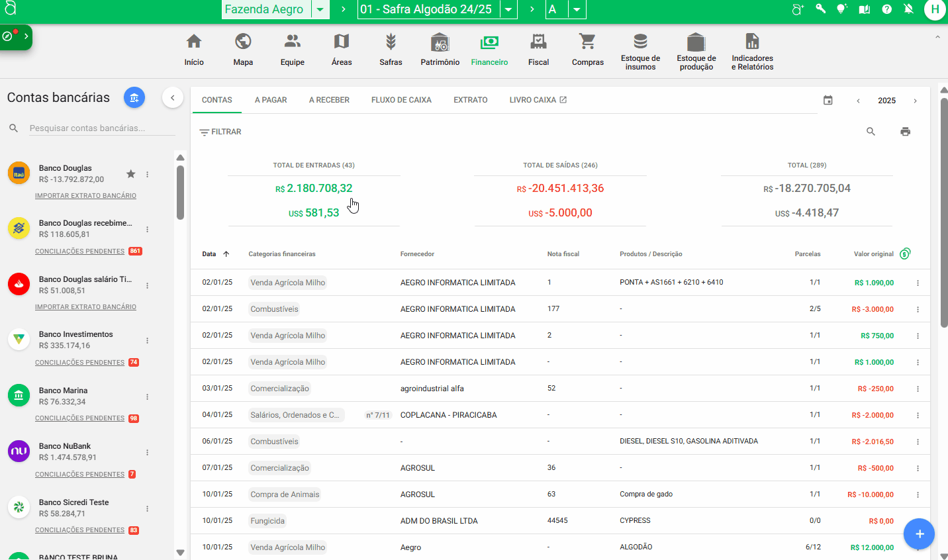The image size is (948, 560).
Task: Click the add bank account icon
Action: (x=134, y=98)
